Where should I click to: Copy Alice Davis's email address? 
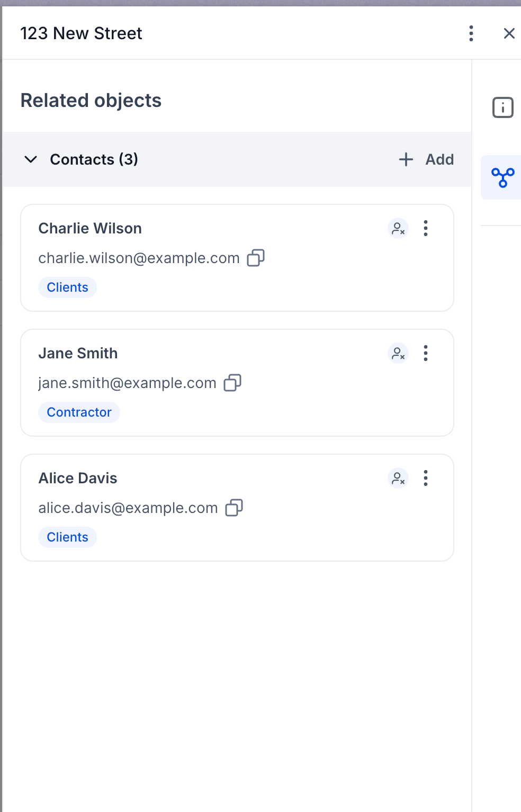pyautogui.click(x=234, y=508)
